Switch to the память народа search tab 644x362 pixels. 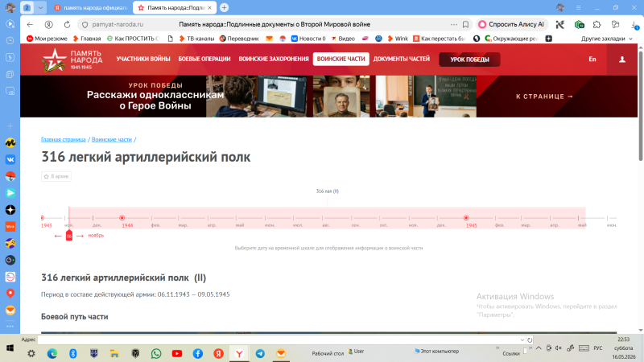tap(91, 8)
